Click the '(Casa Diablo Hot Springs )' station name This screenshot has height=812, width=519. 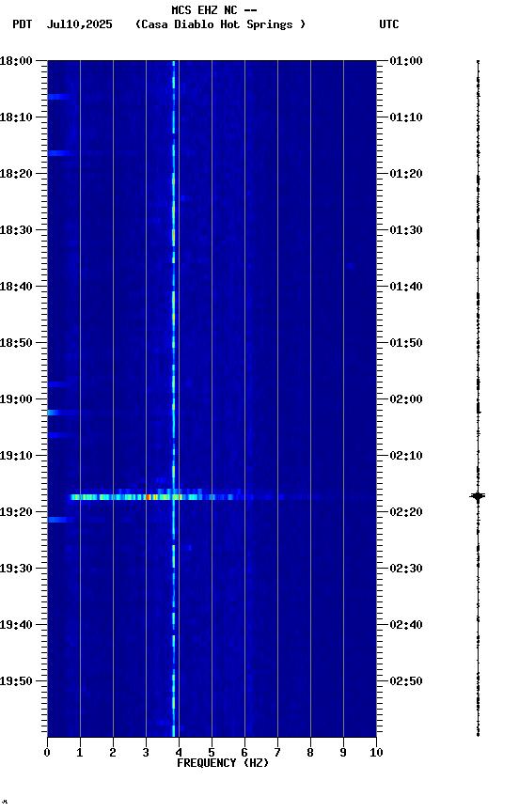pyautogui.click(x=220, y=24)
